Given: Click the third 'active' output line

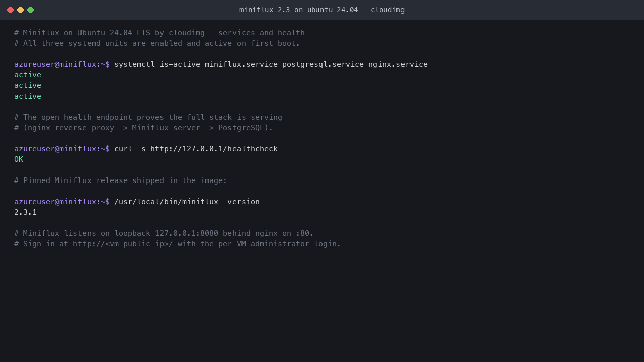Looking at the screenshot, I should pyautogui.click(x=28, y=96).
